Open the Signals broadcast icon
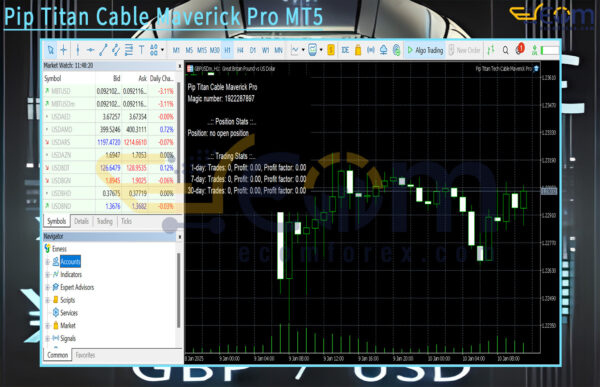The width and height of the screenshot is (600, 387). tap(371, 50)
